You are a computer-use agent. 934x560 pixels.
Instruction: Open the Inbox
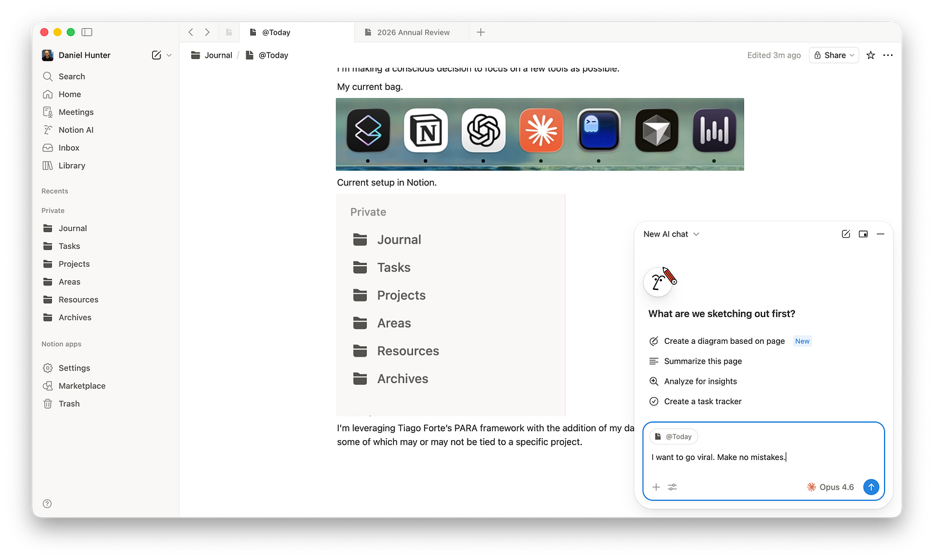[x=106, y=148]
